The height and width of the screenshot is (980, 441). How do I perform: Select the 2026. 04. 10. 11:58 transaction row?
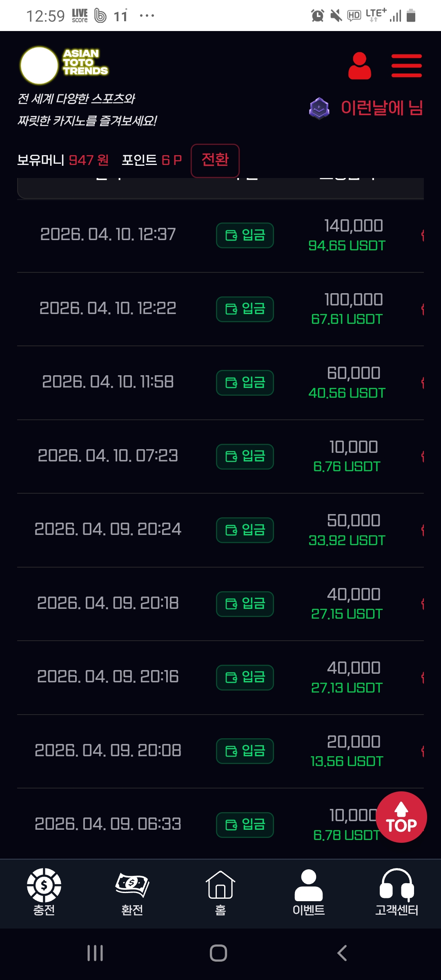pyautogui.click(x=108, y=382)
